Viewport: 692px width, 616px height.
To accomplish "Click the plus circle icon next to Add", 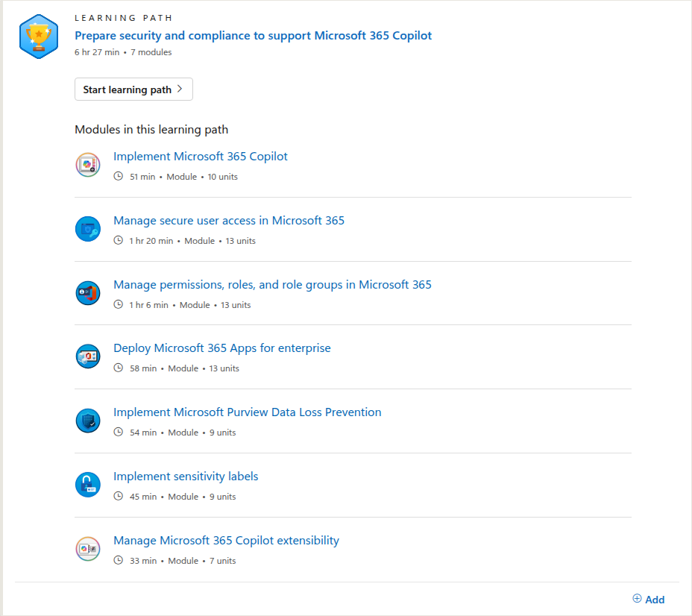I will coord(637,598).
